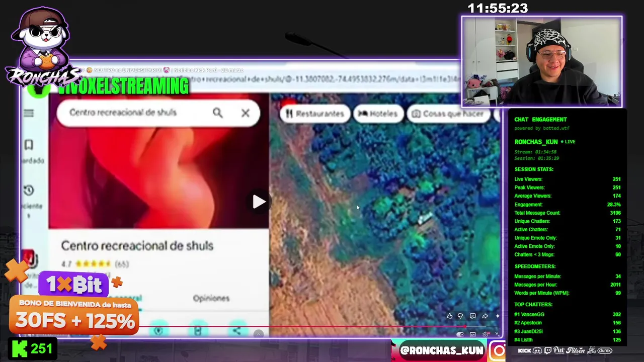This screenshot has height=362, width=644.
Task: Click the Unique Chatters: 173 row
Action: [568, 221]
